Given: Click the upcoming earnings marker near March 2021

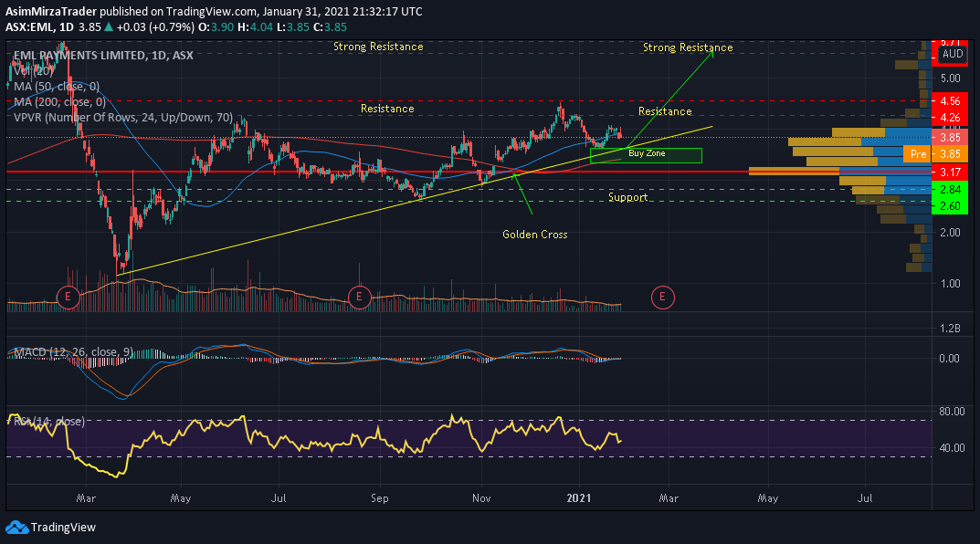Looking at the screenshot, I should [x=662, y=298].
